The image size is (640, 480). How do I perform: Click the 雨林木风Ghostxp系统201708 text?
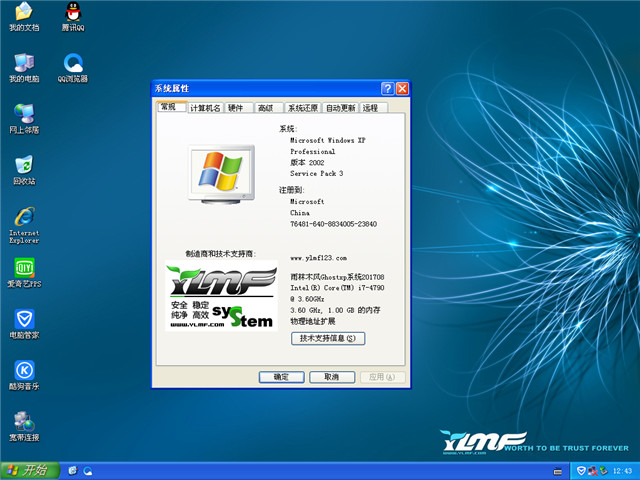[x=337, y=277]
